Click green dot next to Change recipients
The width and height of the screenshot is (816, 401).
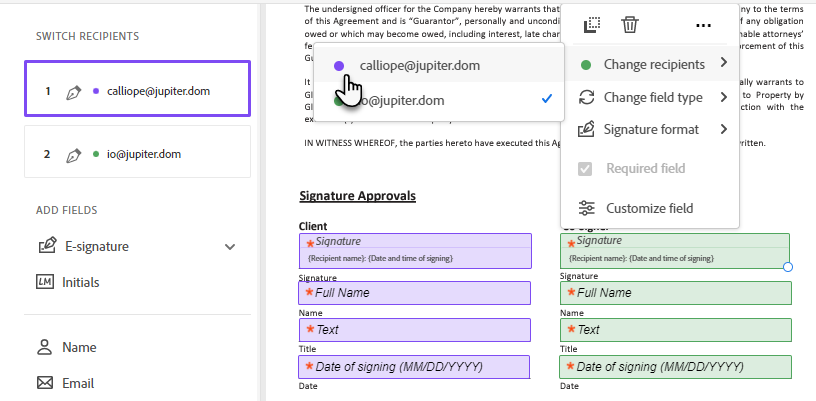[586, 65]
